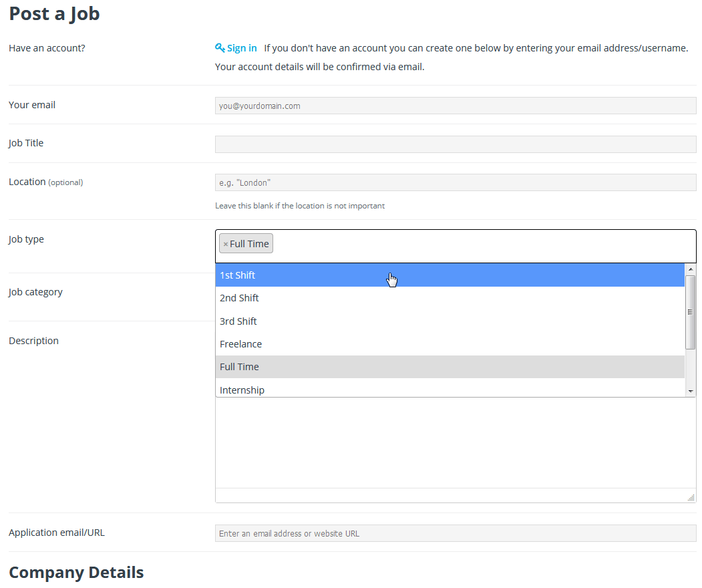Viewport: 702px width, 588px height.
Task: Click the key icon beside Sign in
Action: (x=220, y=47)
